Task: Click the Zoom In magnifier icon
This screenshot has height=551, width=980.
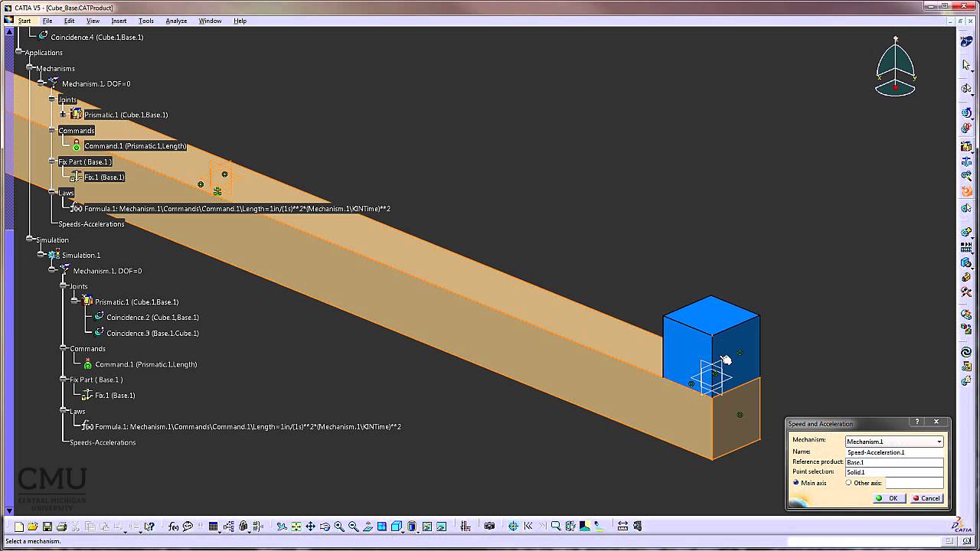Action: click(339, 527)
